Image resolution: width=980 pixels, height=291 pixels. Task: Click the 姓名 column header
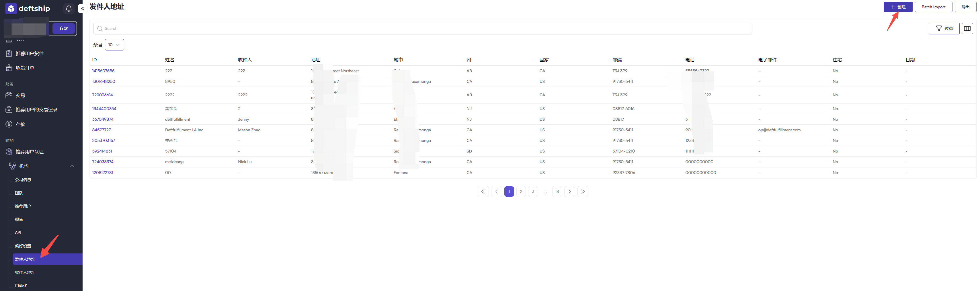coord(170,60)
